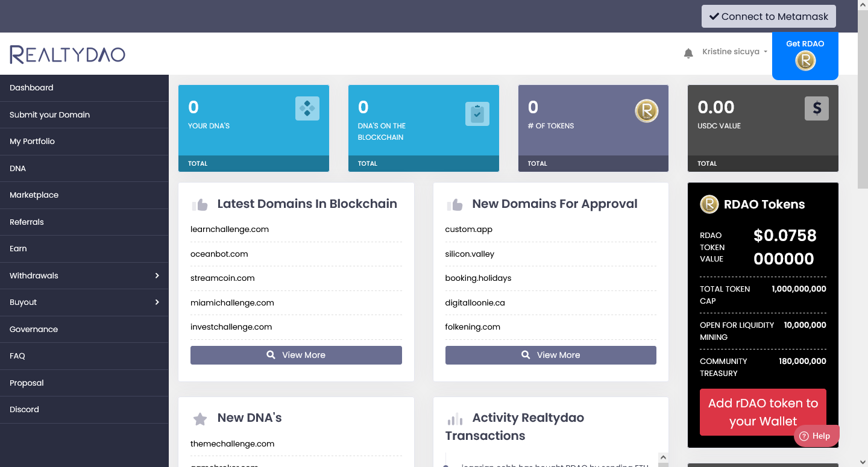Click the bar chart icon beside Activity Realtydao
This screenshot has width=868, height=467.
(454, 418)
